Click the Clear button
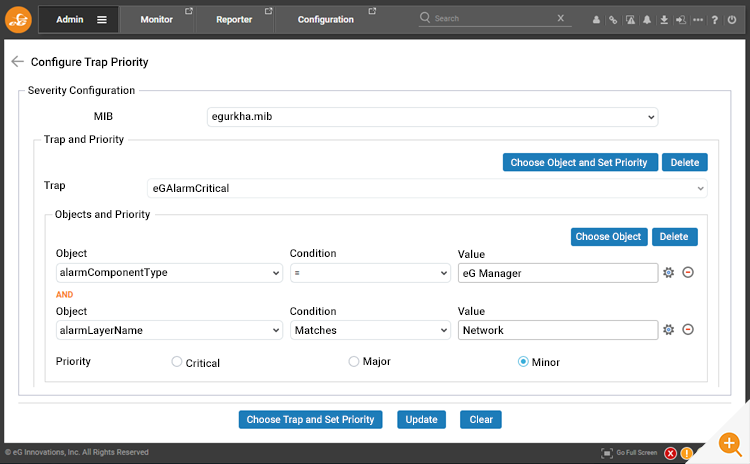The height and width of the screenshot is (464, 750). (481, 420)
